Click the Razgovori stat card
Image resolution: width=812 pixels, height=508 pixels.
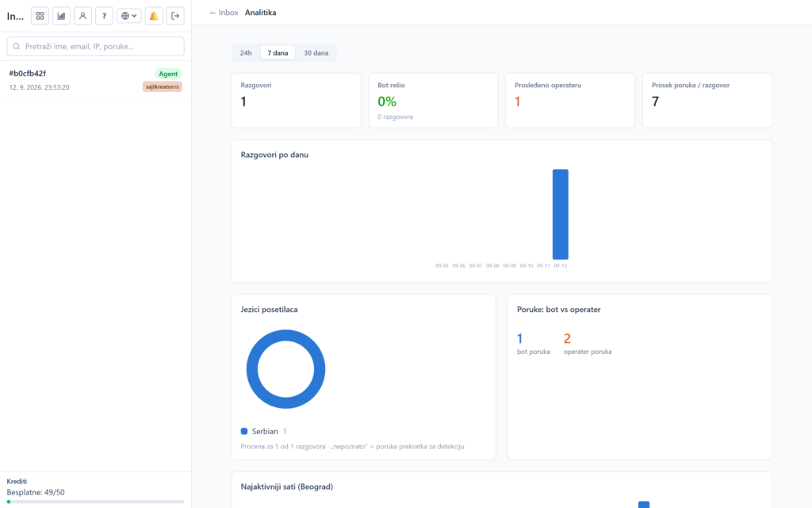click(x=297, y=100)
